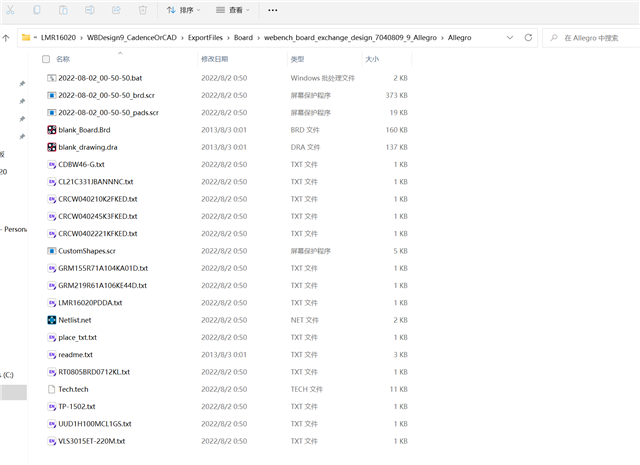Select file CRCW0402221KFKED.txt

point(98,234)
